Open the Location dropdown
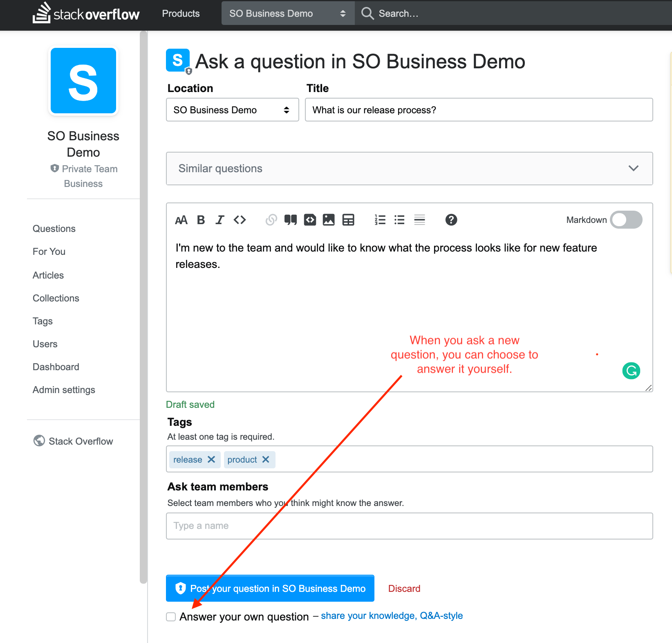 (233, 110)
